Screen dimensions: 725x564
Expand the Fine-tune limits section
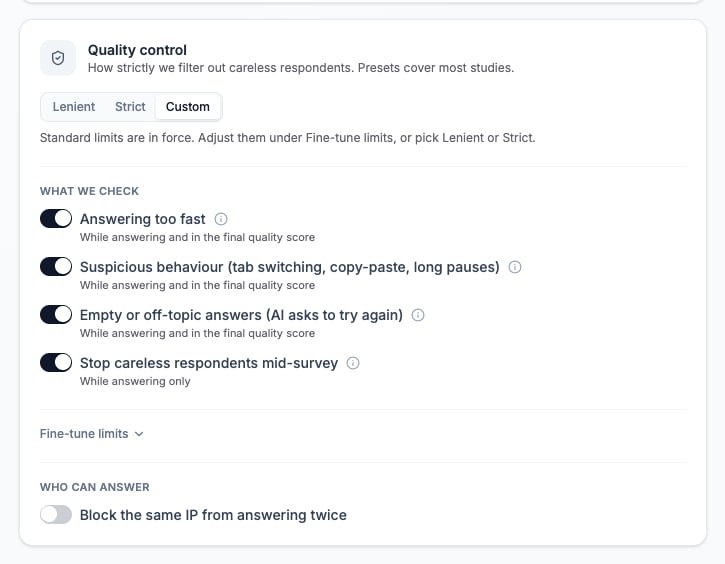coord(92,434)
